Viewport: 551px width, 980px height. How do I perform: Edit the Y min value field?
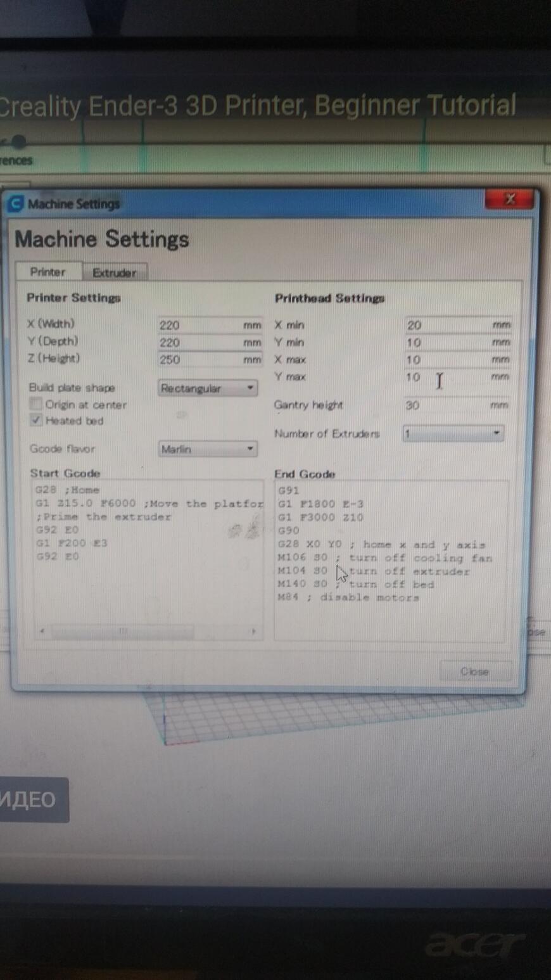click(458, 342)
